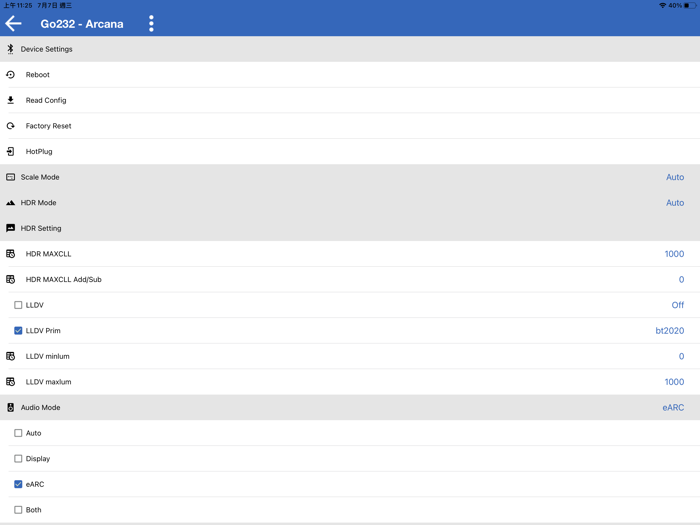Image resolution: width=700 pixels, height=525 pixels.
Task: Click the Go232 - Arcana title
Action: 82,24
